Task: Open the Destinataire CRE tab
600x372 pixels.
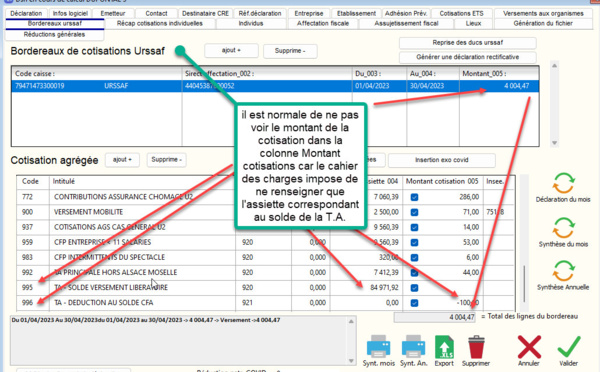Action: [205, 13]
